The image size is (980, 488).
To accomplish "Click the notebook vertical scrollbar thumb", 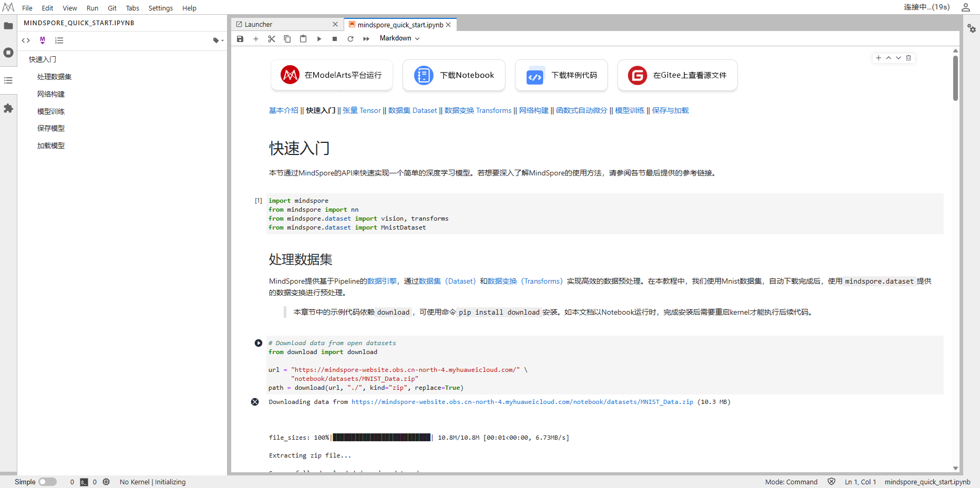I will tap(955, 78).
